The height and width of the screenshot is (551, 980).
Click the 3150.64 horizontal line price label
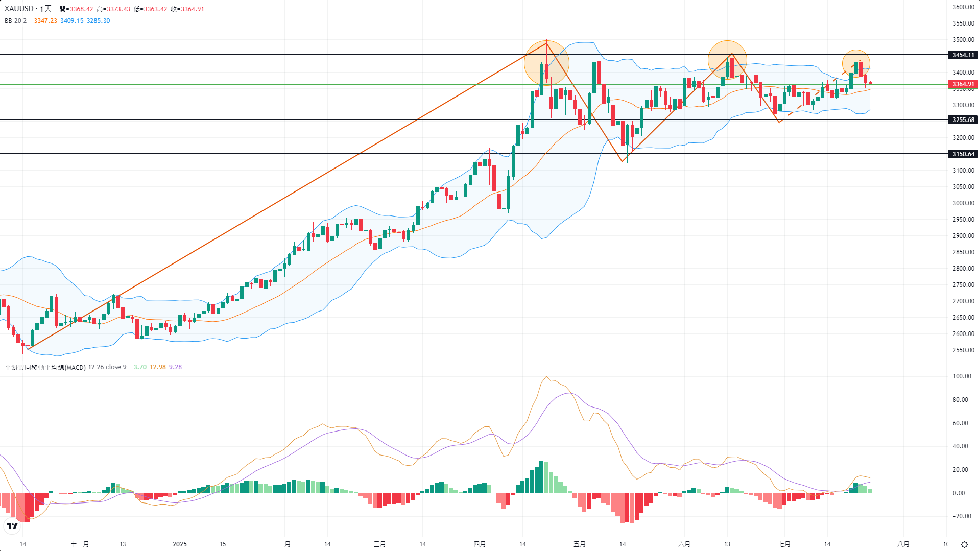coord(963,154)
